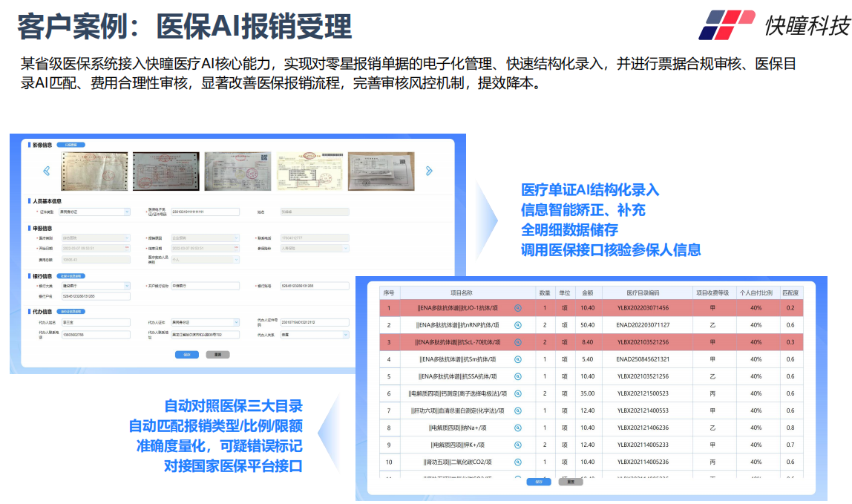Click the 匹配度 column header
This screenshot has height=504, width=852.
tap(790, 292)
